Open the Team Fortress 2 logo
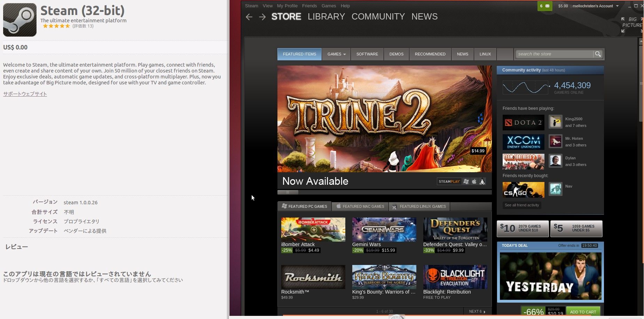The width and height of the screenshot is (644, 319). coord(524,161)
